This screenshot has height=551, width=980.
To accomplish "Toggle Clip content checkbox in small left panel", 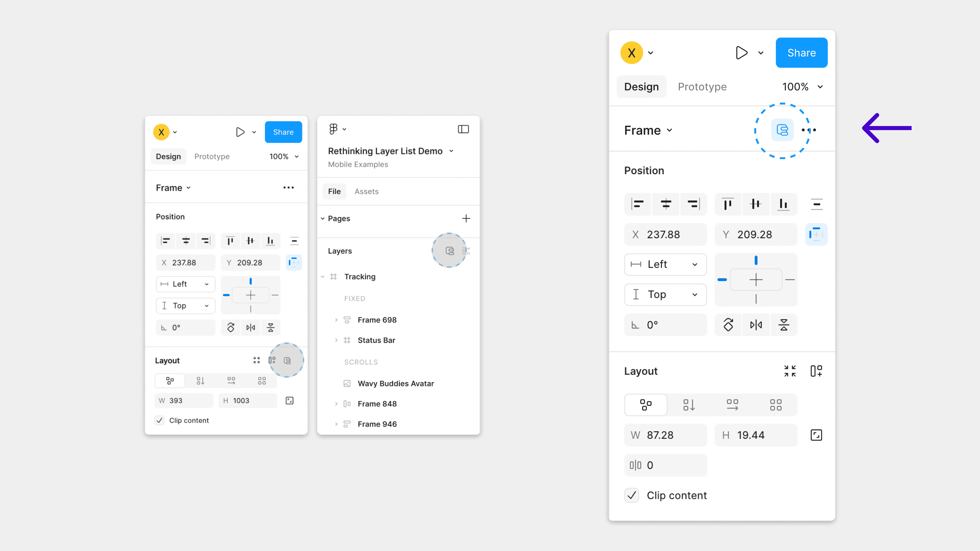I will click(x=160, y=420).
